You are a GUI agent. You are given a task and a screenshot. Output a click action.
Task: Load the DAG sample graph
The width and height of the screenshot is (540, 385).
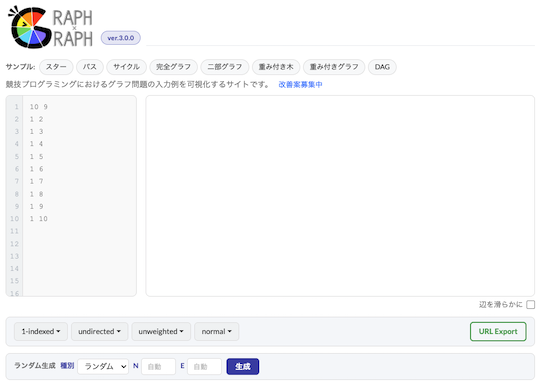pos(382,67)
